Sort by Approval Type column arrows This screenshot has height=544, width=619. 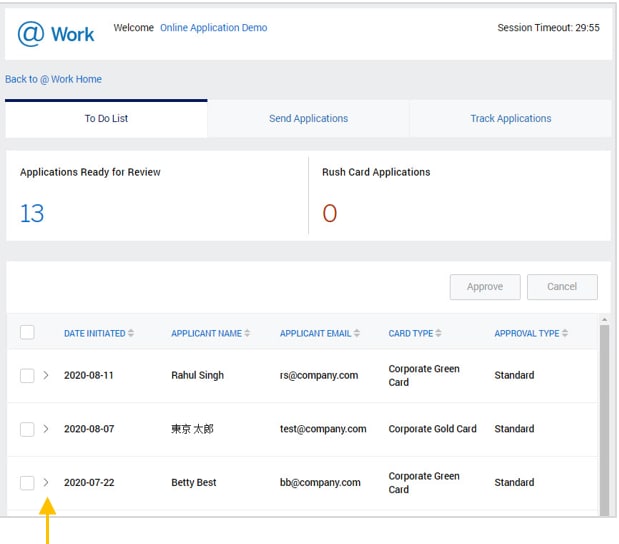coord(565,334)
